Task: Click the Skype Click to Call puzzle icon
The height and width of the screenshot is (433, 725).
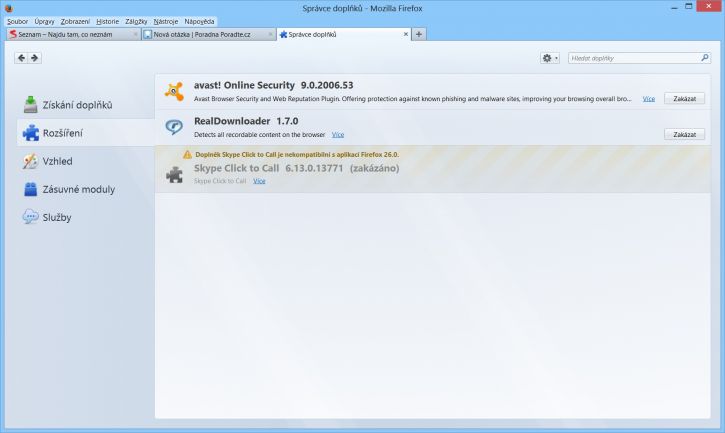Action: pyautogui.click(x=174, y=175)
